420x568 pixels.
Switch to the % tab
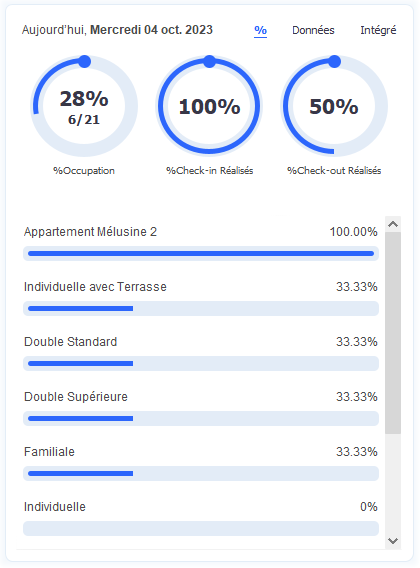(x=260, y=30)
